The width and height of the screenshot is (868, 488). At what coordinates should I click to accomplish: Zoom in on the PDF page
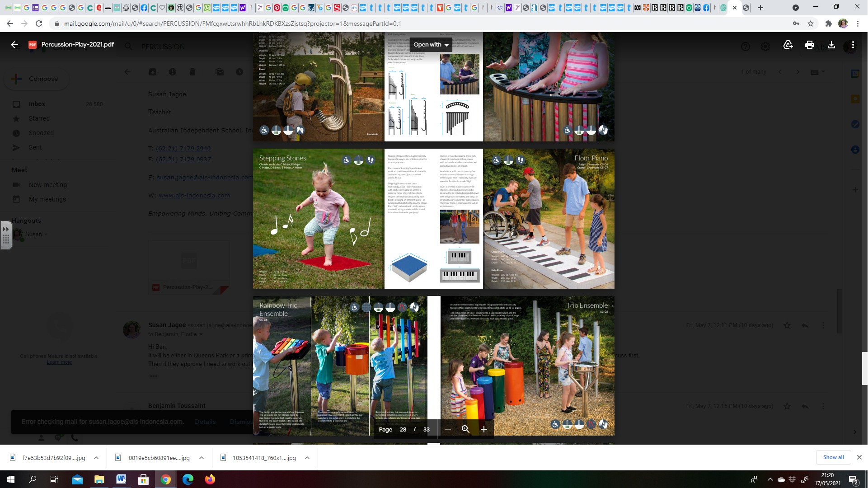(x=484, y=429)
